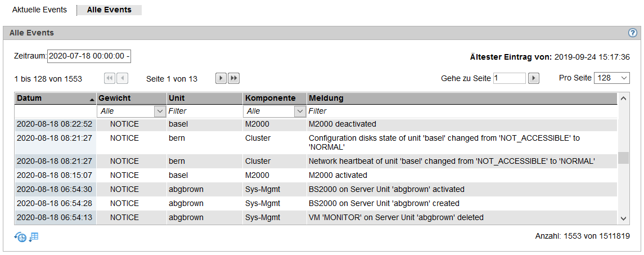Click the Zeitraum date range field

(x=89, y=56)
